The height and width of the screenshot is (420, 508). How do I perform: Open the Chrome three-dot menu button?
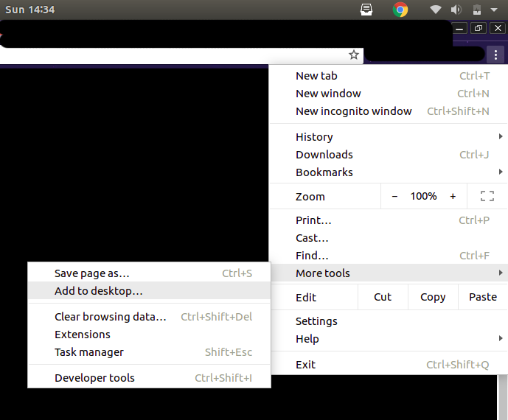pos(495,55)
